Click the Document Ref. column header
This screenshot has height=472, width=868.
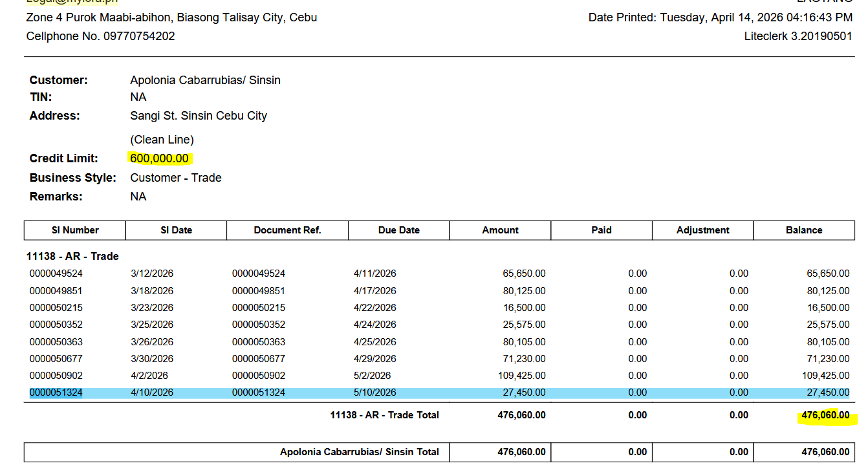(x=287, y=230)
